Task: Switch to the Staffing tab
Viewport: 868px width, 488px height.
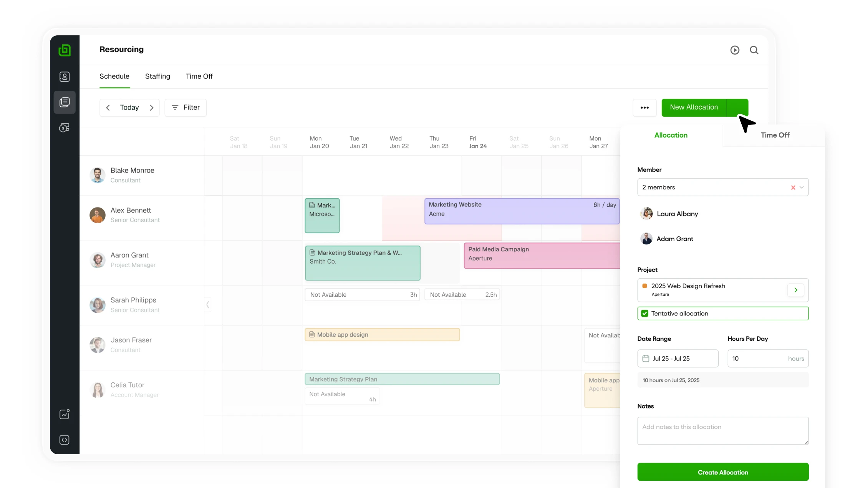Action: click(x=157, y=76)
